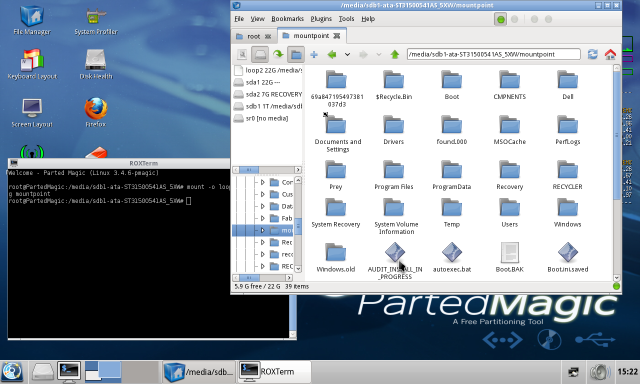Image resolution: width=640 pixels, height=384 pixels.
Task: Open the Plugins menu
Action: point(321,19)
